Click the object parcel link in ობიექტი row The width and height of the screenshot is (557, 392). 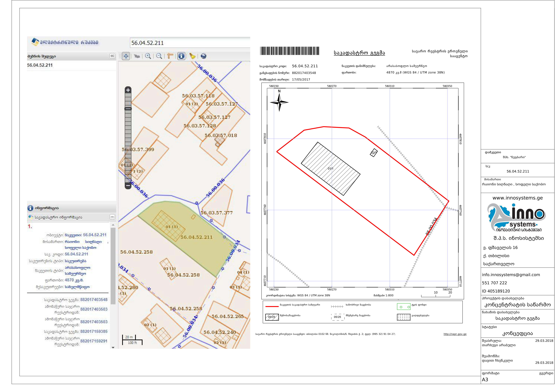coord(86,235)
